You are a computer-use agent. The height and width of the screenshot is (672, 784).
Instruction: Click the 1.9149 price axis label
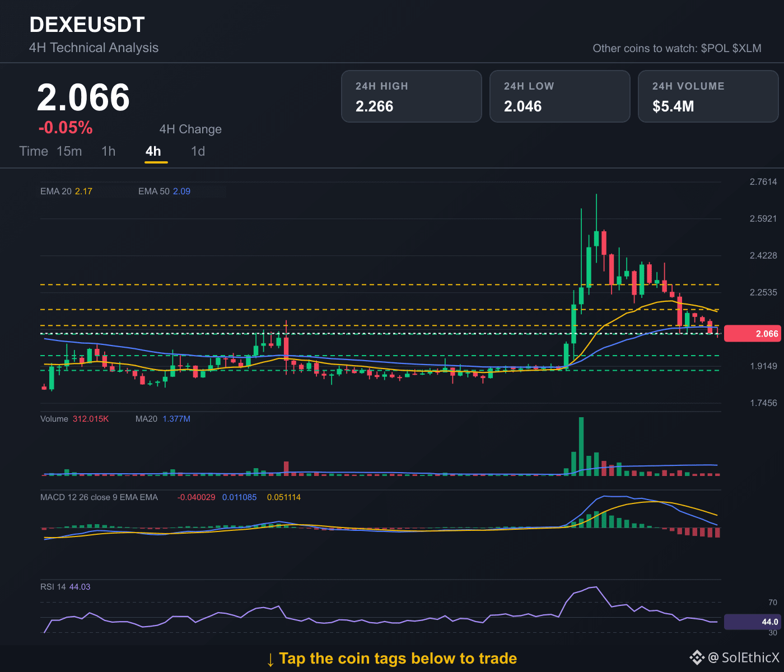763,366
